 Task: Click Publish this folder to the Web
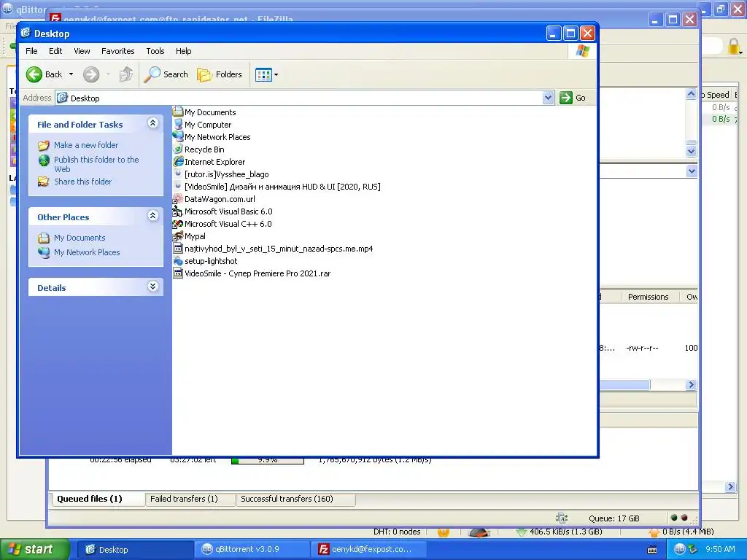point(96,164)
